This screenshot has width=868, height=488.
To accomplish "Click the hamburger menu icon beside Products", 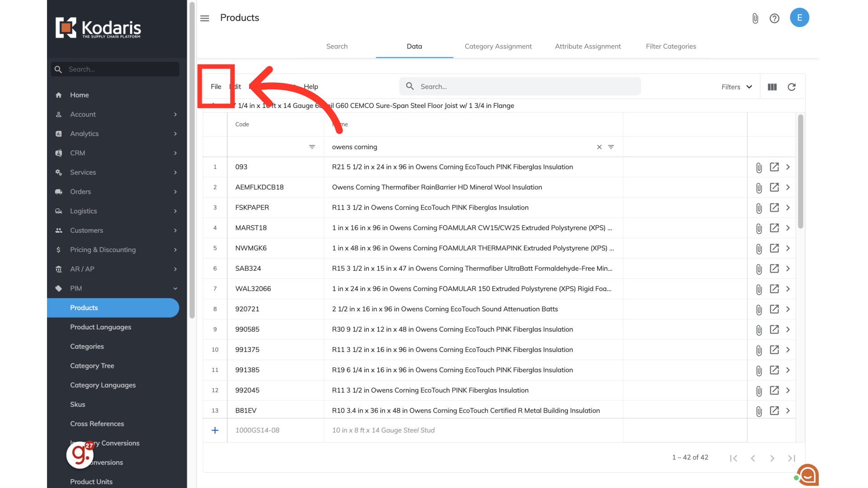I will tap(205, 19).
